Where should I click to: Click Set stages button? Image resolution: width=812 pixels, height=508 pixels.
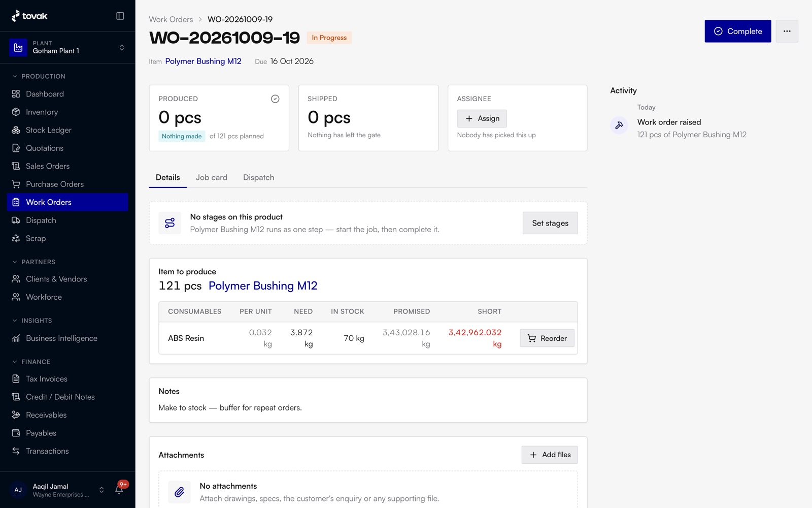pyautogui.click(x=550, y=223)
